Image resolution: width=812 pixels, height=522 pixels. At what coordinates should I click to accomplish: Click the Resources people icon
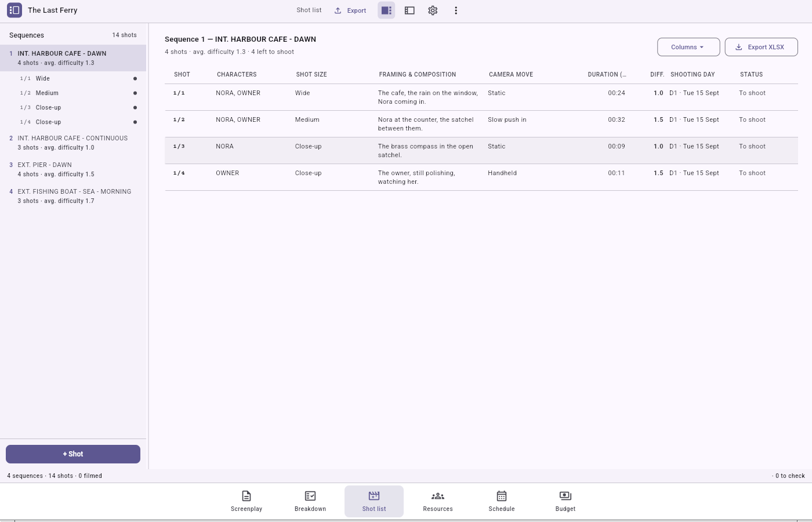tap(438, 496)
